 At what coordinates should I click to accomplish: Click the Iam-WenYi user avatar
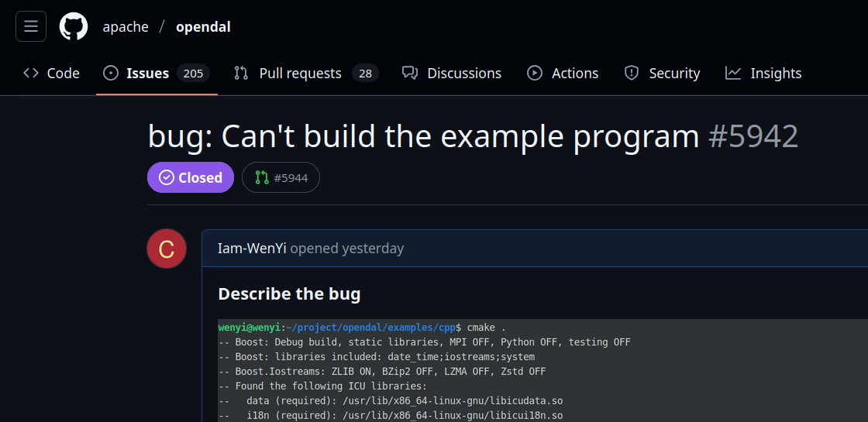pos(167,249)
